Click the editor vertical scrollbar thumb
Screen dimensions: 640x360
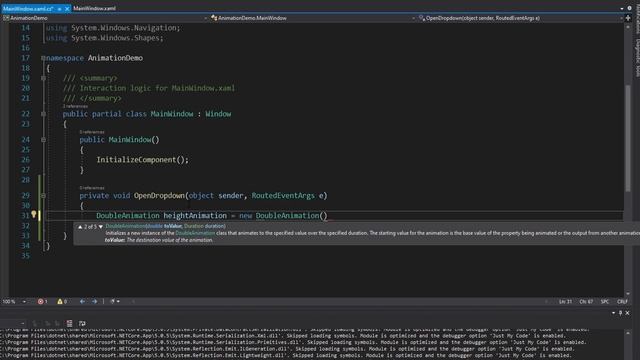pyautogui.click(x=628, y=138)
